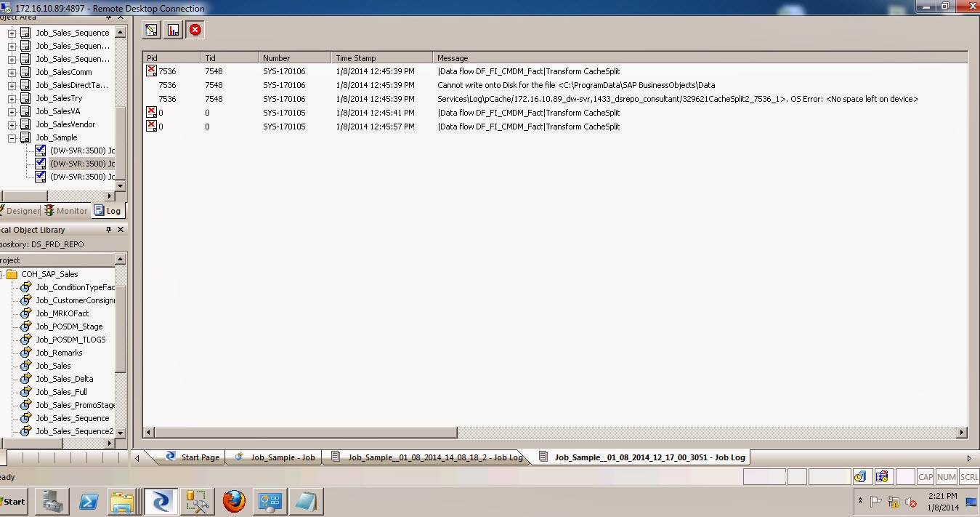The width and height of the screenshot is (980, 517).
Task: Open the COH_SAP_Sales project folder icon
Action: pos(11,274)
